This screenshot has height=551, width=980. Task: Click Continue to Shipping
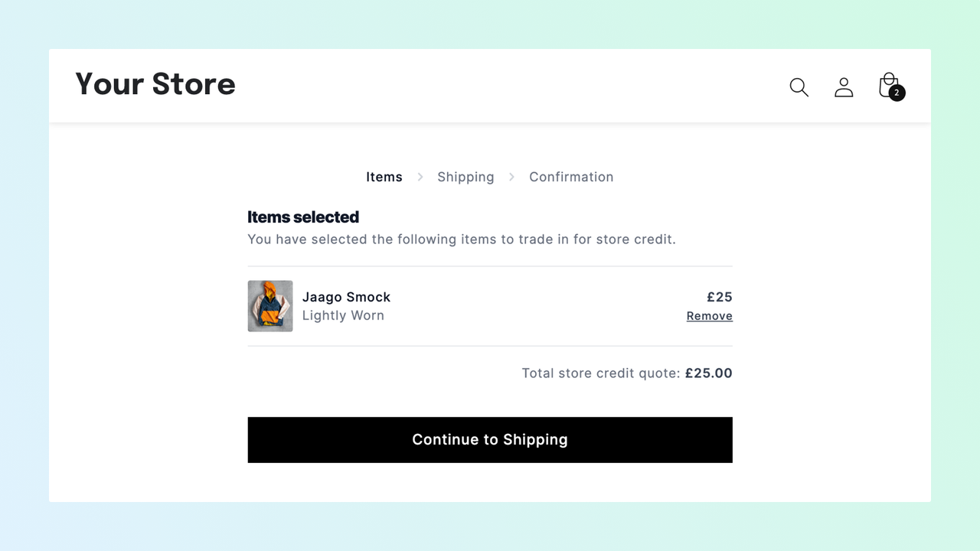490,439
